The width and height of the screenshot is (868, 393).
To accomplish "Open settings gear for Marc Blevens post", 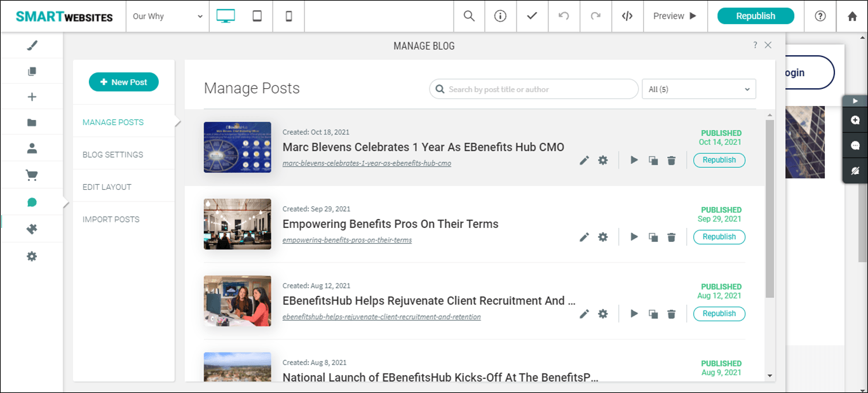I will tap(603, 160).
